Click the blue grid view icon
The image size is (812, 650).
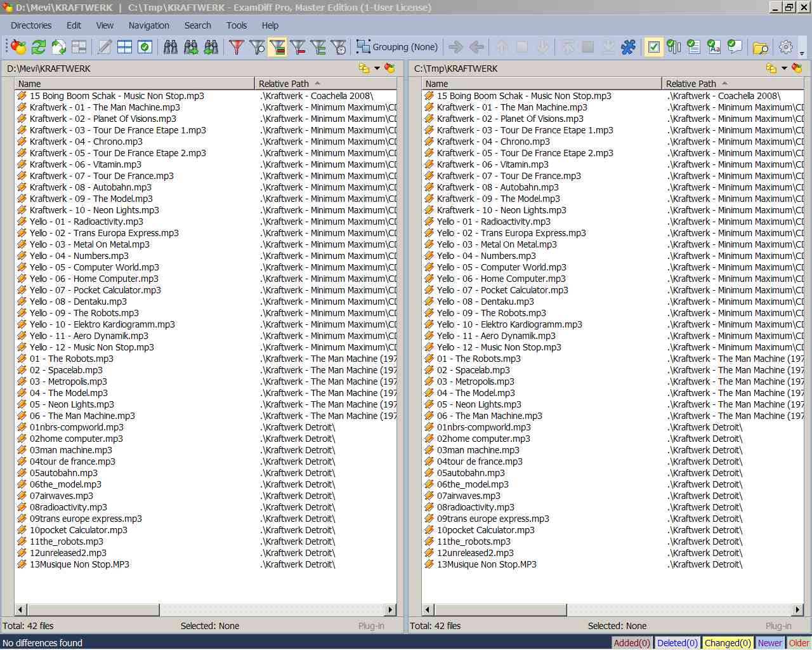coord(125,47)
